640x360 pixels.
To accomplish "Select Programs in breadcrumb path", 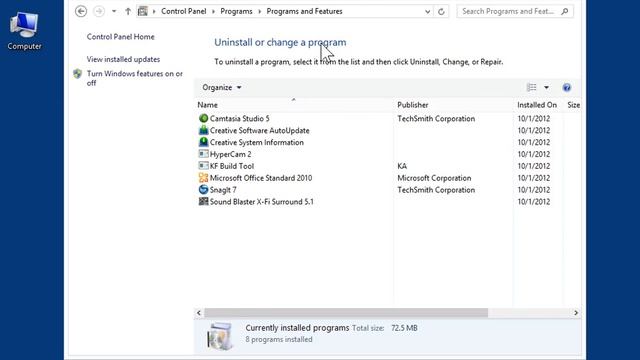I will pos(236,11).
